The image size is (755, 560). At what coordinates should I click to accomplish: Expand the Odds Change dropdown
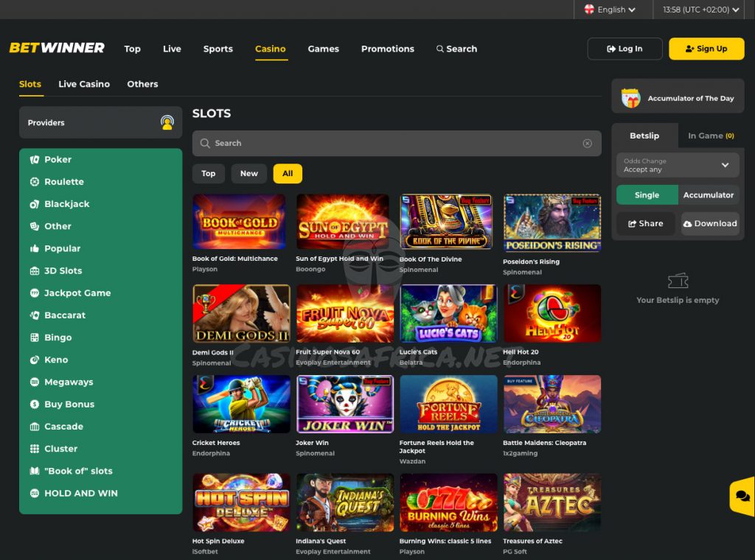coord(678,165)
